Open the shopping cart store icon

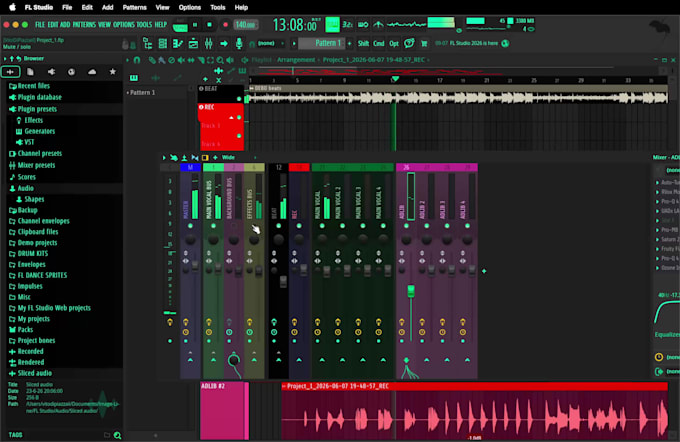[424, 43]
